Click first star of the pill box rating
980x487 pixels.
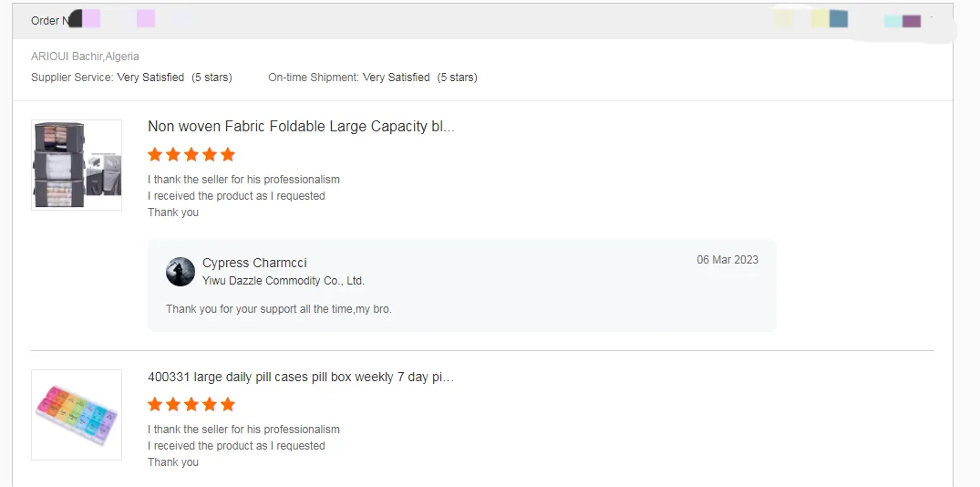(x=155, y=404)
